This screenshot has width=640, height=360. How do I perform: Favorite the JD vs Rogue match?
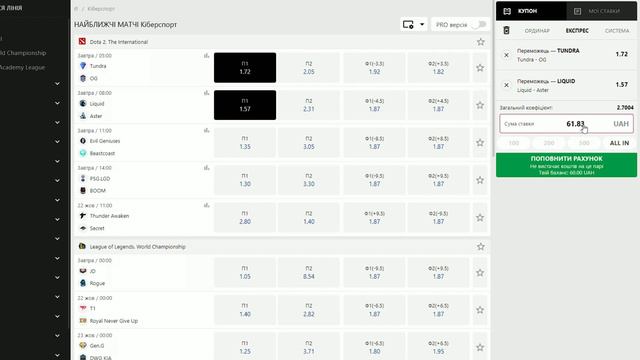click(480, 273)
